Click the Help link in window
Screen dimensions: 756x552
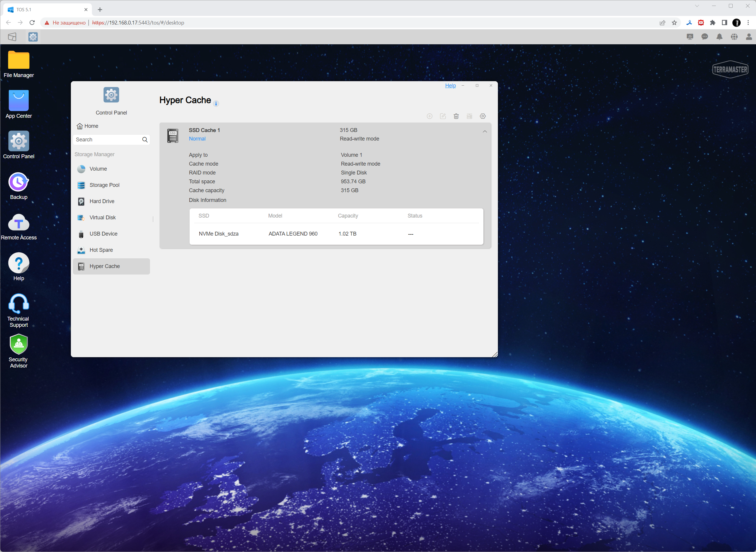point(450,86)
